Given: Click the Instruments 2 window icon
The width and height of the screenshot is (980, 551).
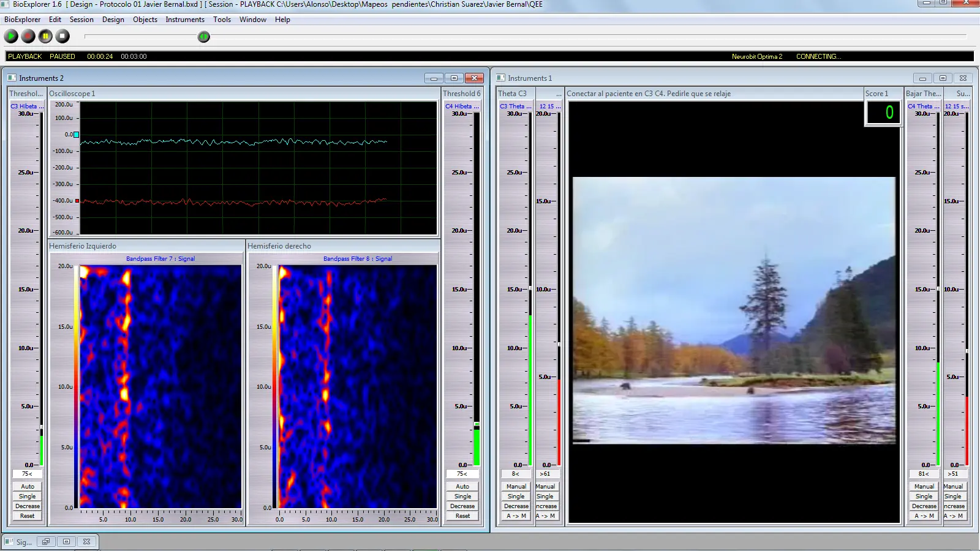Looking at the screenshot, I should (12, 78).
